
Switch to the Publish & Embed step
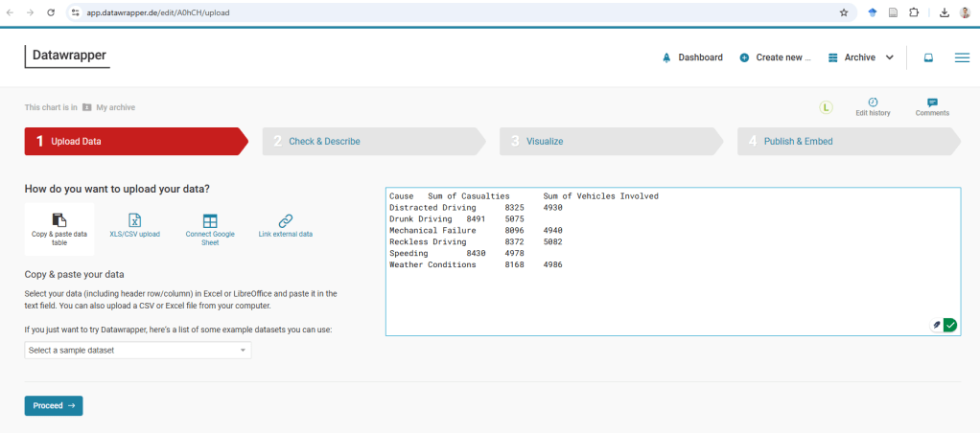pyautogui.click(x=844, y=141)
